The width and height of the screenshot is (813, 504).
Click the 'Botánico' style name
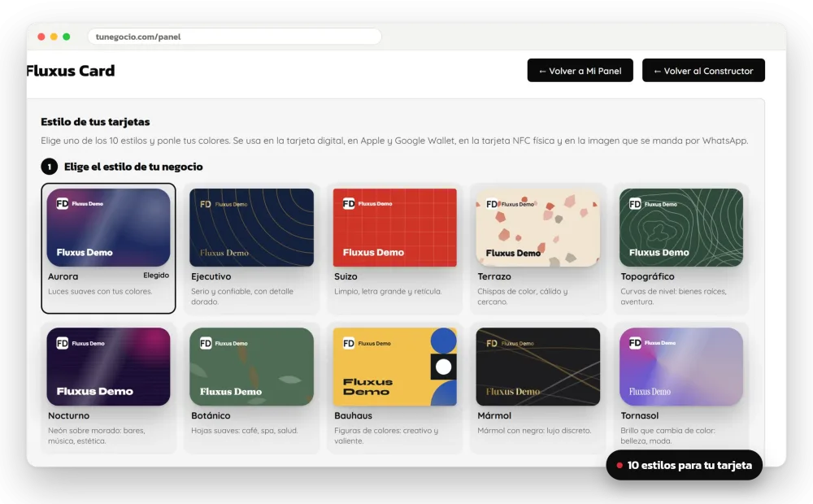[x=211, y=415]
